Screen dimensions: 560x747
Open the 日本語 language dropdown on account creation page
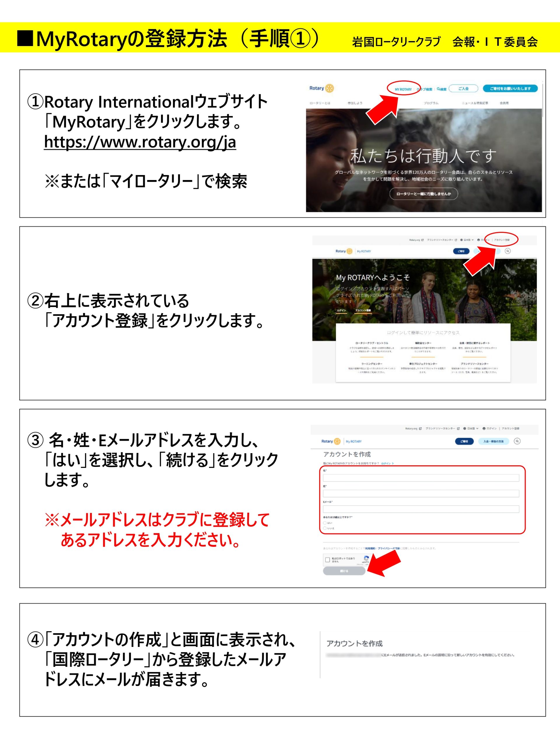tap(471, 429)
